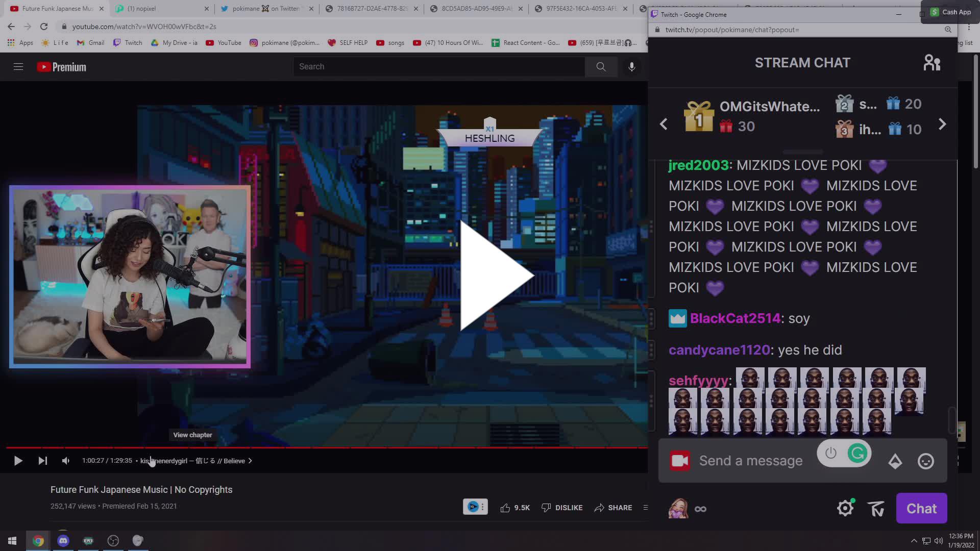Click the purple Chat send button
Image resolution: width=980 pixels, height=551 pixels.
[921, 508]
